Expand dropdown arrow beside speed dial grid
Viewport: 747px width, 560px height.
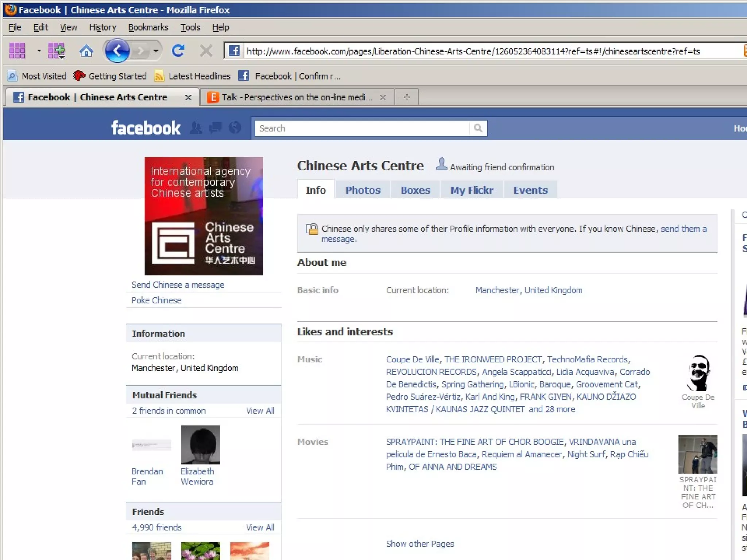pyautogui.click(x=39, y=51)
